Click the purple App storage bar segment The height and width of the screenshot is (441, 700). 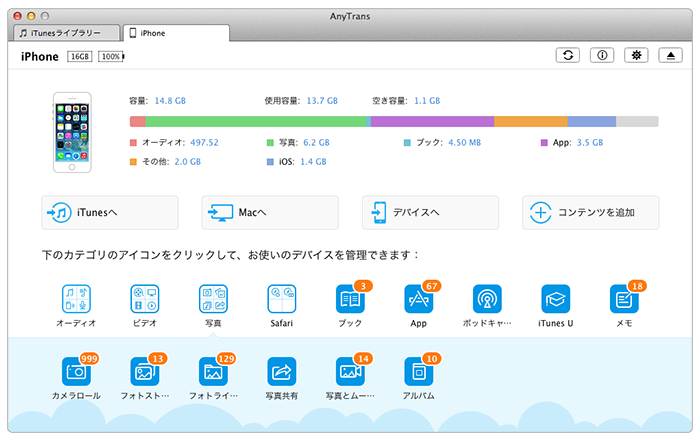pyautogui.click(x=433, y=121)
